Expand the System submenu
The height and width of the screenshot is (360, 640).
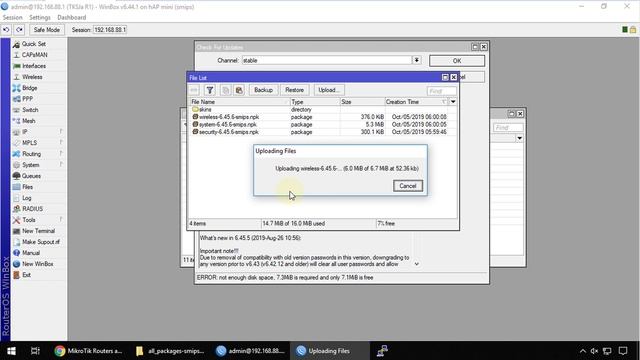tap(38, 165)
